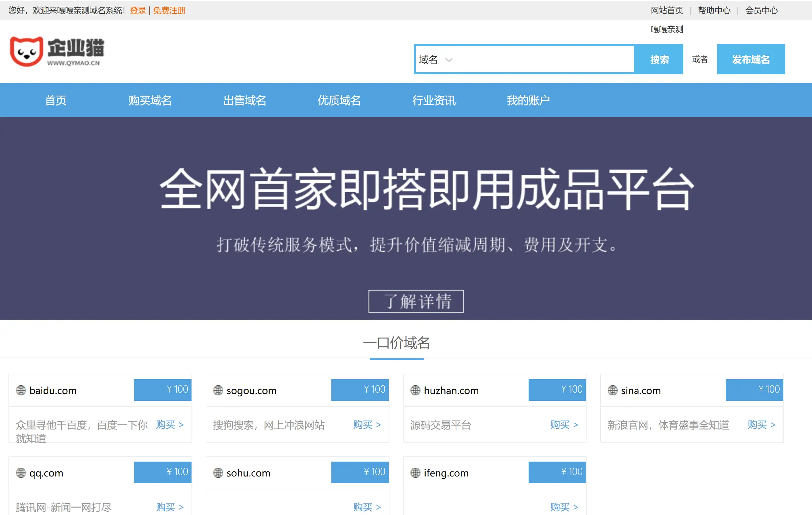The width and height of the screenshot is (812, 515).
Task: Click the globe icon beside sogou.com
Action: (219, 391)
